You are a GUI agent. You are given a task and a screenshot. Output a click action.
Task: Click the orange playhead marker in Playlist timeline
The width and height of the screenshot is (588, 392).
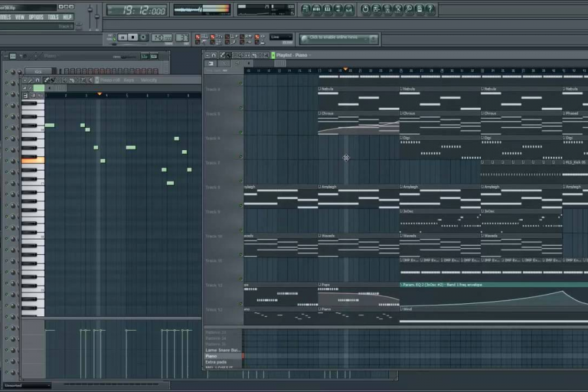346,69
